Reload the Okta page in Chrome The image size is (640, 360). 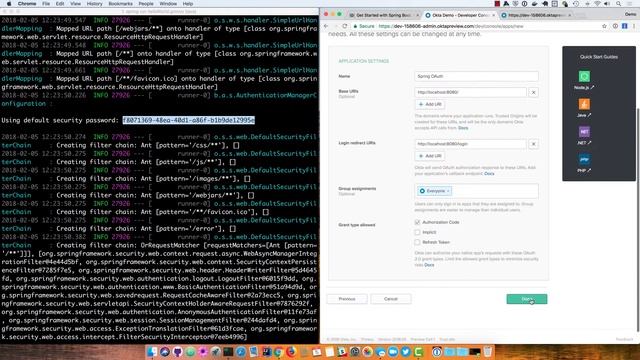coord(345,26)
